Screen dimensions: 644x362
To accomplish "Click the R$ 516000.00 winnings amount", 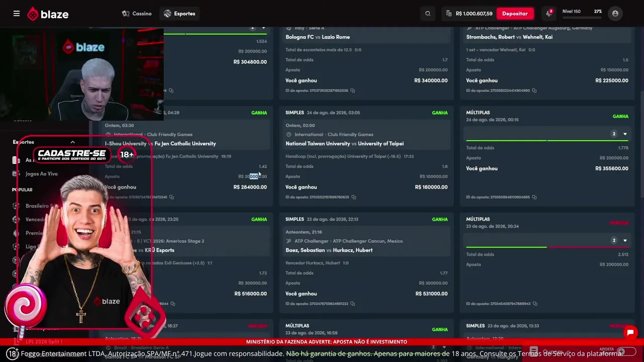I will 251,294.
